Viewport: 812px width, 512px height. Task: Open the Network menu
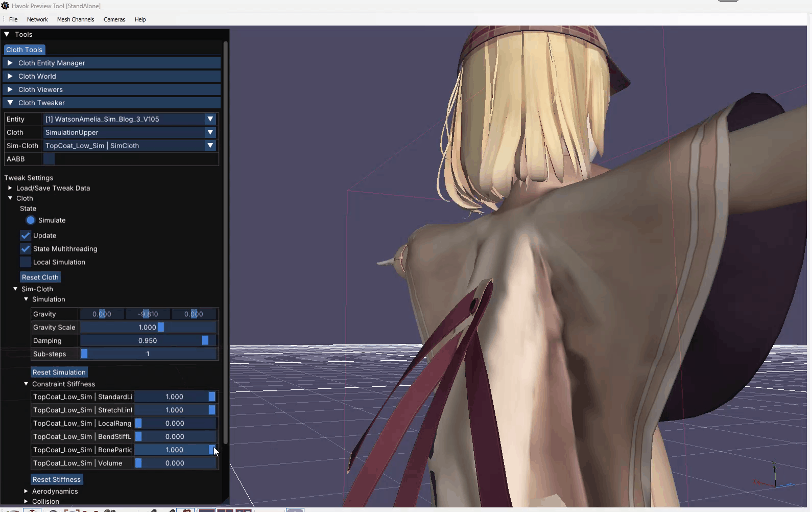(37, 19)
